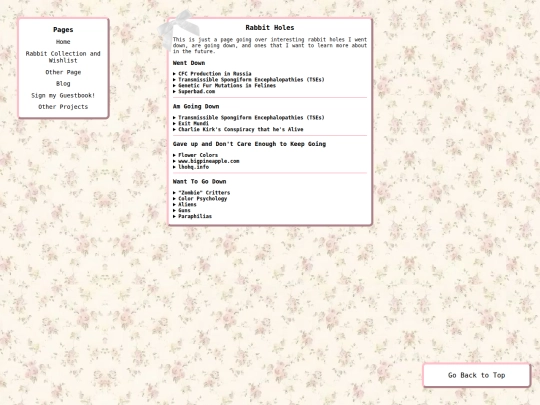Screen dimensions: 540x405
Task: Expand the Guns entry
Action: tap(181, 210)
